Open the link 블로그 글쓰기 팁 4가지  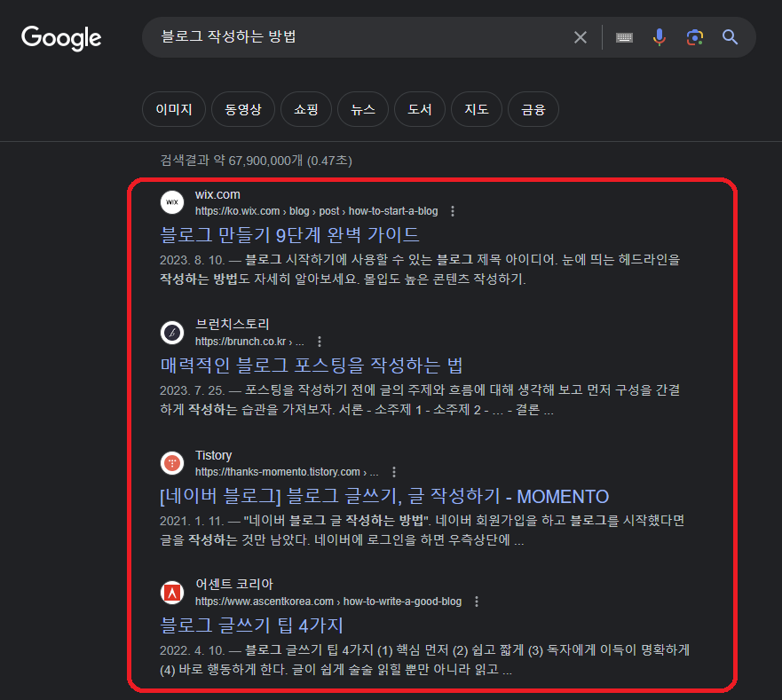pos(251,625)
